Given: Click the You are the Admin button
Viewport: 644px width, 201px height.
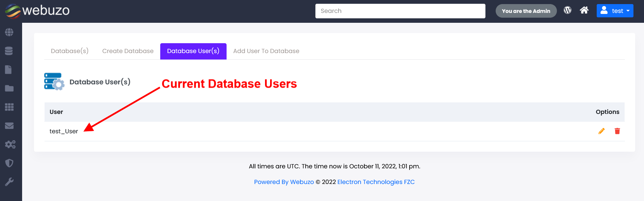Looking at the screenshot, I should tap(526, 11).
